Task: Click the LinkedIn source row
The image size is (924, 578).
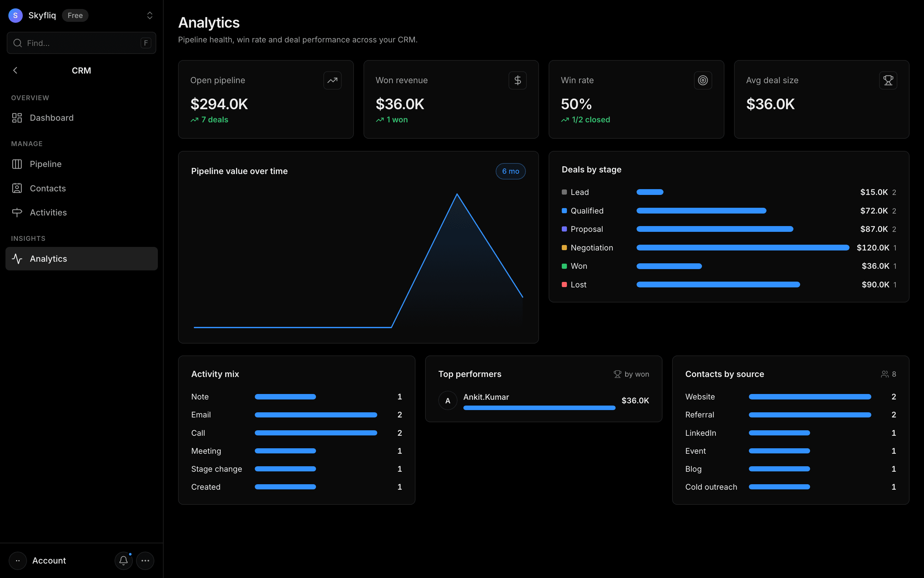Action: (790, 433)
